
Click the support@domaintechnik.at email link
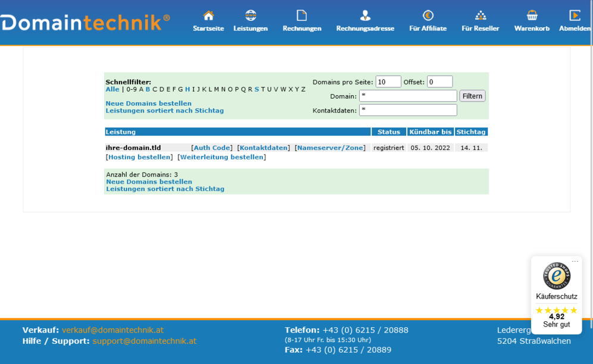pyautogui.click(x=145, y=341)
